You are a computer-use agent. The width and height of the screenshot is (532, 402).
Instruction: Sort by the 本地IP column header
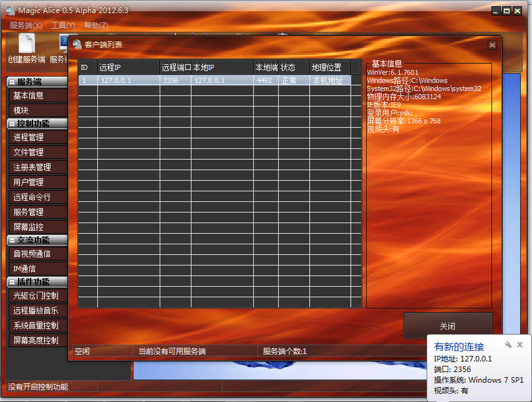point(222,67)
